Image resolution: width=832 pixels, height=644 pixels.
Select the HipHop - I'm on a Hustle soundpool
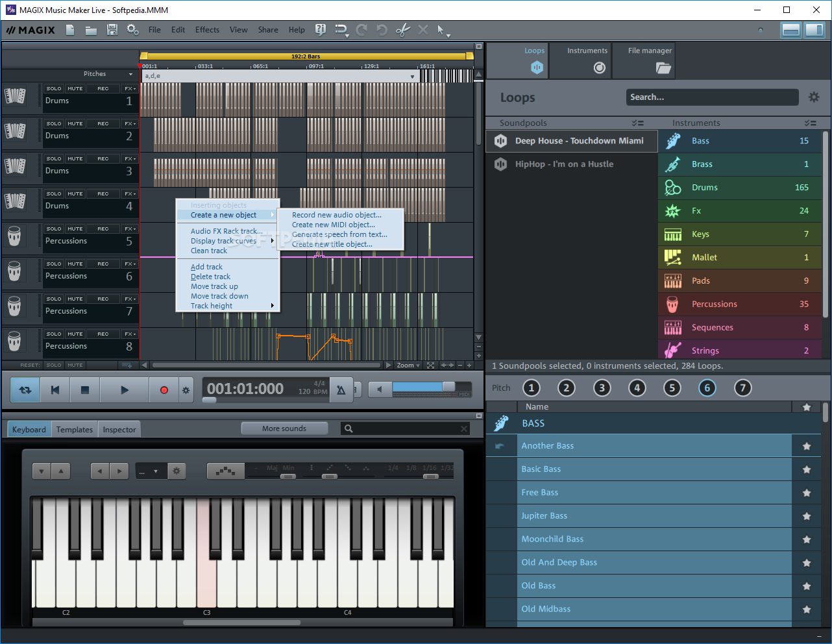(x=572, y=164)
